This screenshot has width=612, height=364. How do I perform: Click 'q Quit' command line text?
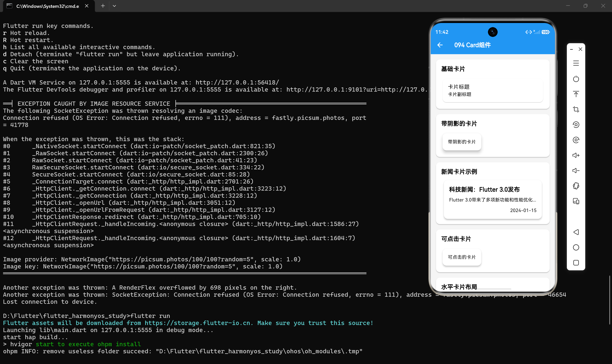92,68
